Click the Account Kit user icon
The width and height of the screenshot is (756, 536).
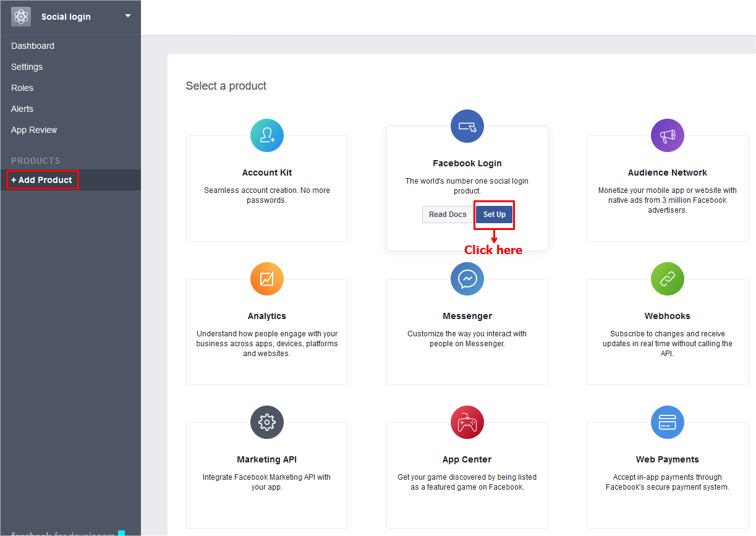[x=267, y=135]
